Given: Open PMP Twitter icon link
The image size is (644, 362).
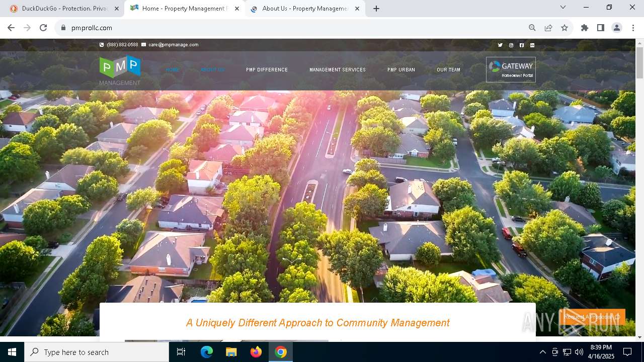Looking at the screenshot, I should point(500,45).
